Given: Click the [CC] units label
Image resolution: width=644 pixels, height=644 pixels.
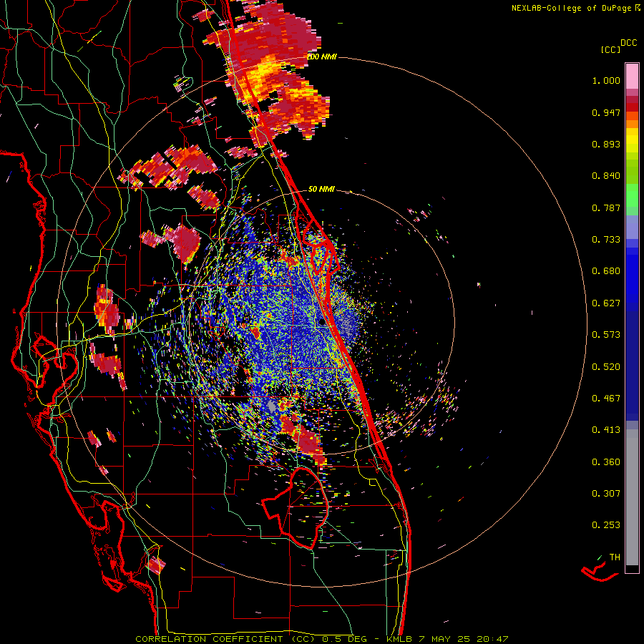Looking at the screenshot, I should (610, 49).
